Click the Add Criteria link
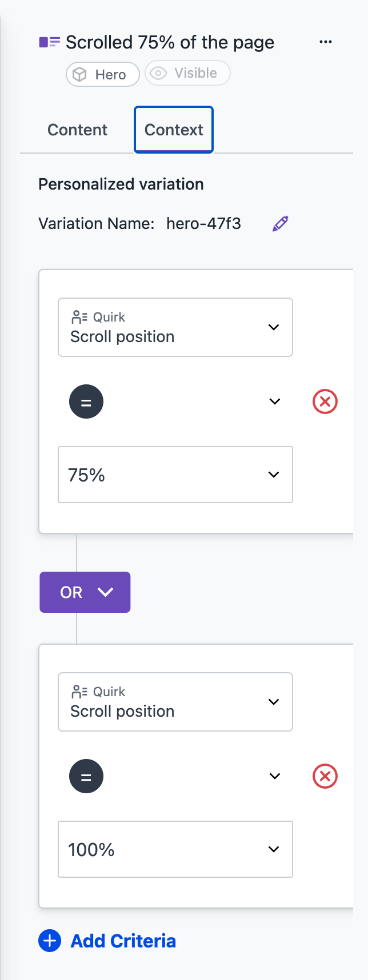 coord(123,941)
